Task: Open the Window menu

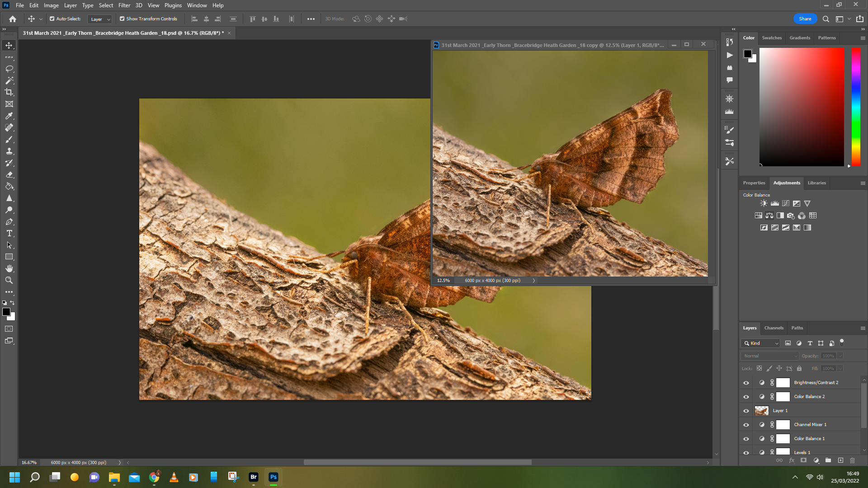Action: (x=197, y=5)
